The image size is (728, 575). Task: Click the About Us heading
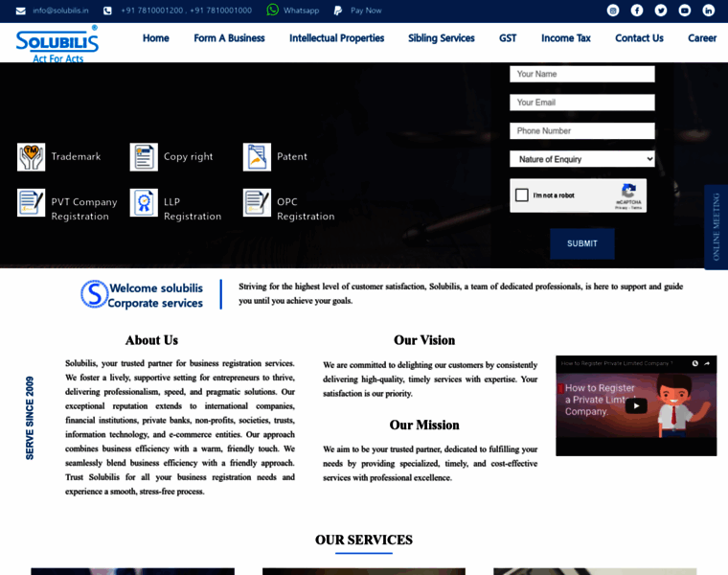pos(151,340)
